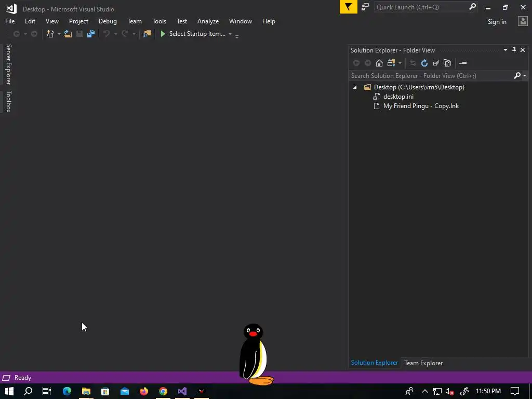Click the New Project toolbar icon

pyautogui.click(x=50, y=34)
